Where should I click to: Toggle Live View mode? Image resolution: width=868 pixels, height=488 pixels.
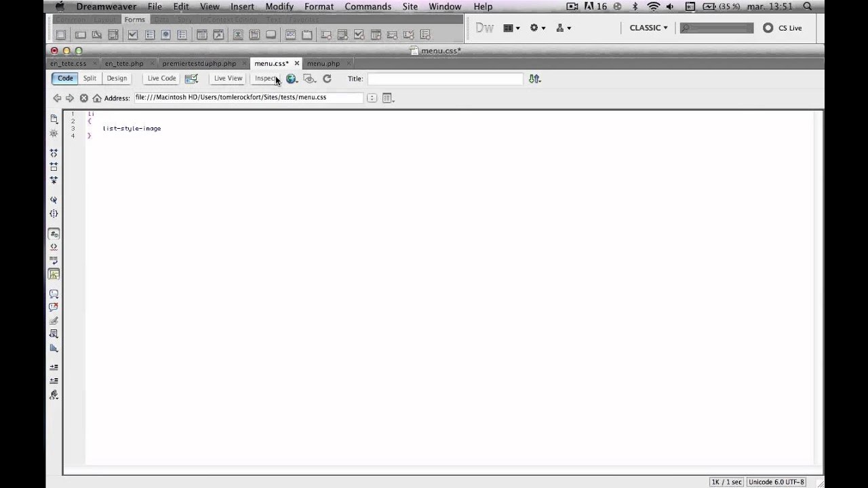click(228, 79)
